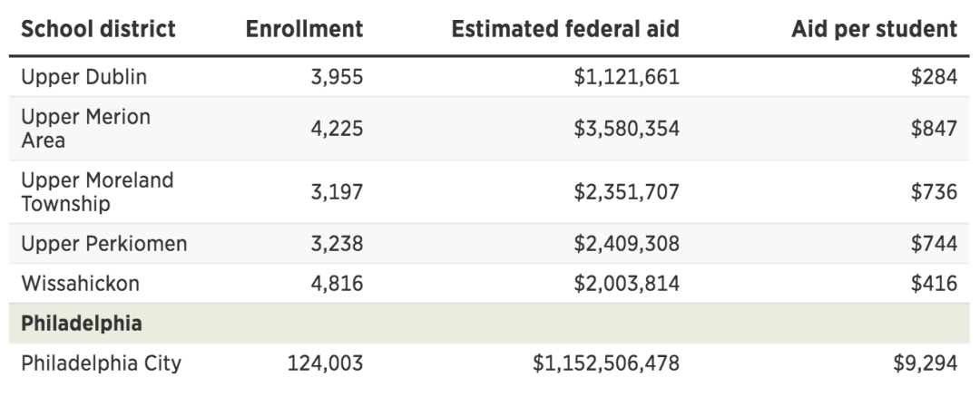Select the Upper Dublin district name
This screenshot has height=397, width=980.
[x=83, y=78]
